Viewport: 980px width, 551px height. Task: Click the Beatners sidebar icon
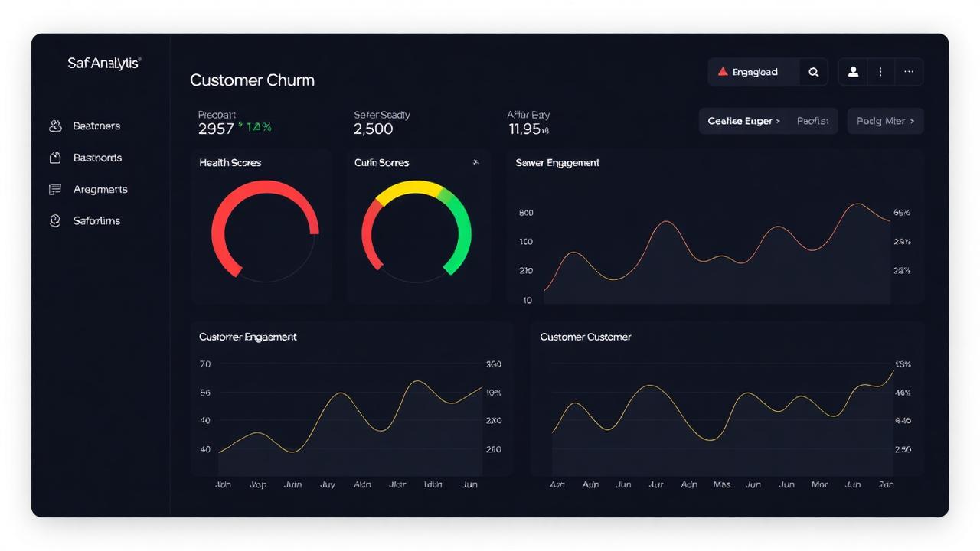pyautogui.click(x=55, y=126)
